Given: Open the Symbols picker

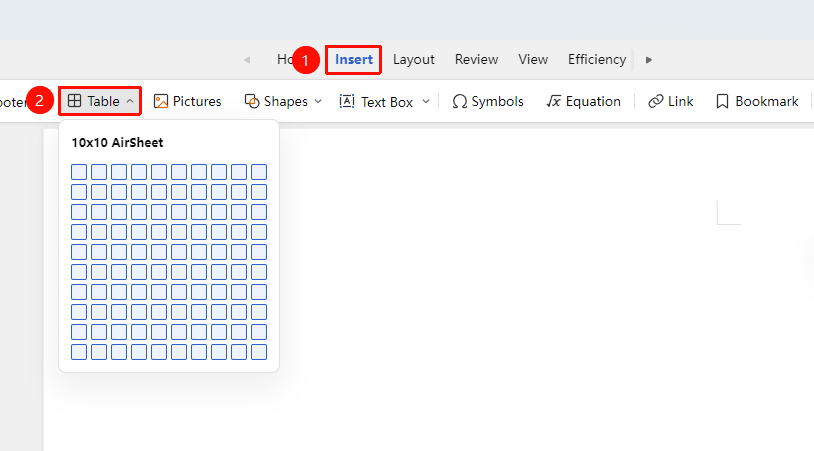Looking at the screenshot, I should [x=487, y=101].
